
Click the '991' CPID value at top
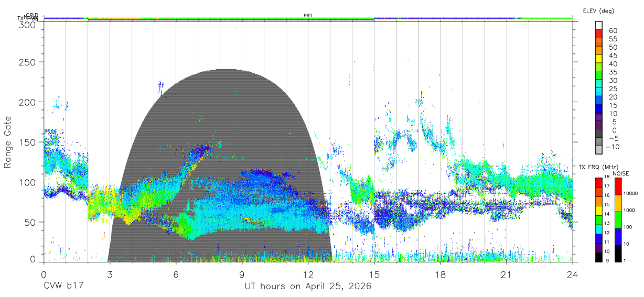pyautogui.click(x=308, y=16)
